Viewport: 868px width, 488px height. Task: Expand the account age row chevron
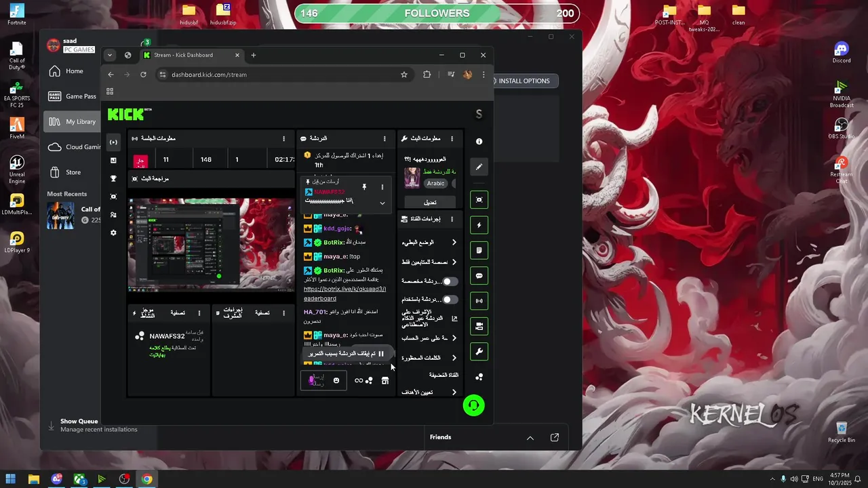(454, 338)
